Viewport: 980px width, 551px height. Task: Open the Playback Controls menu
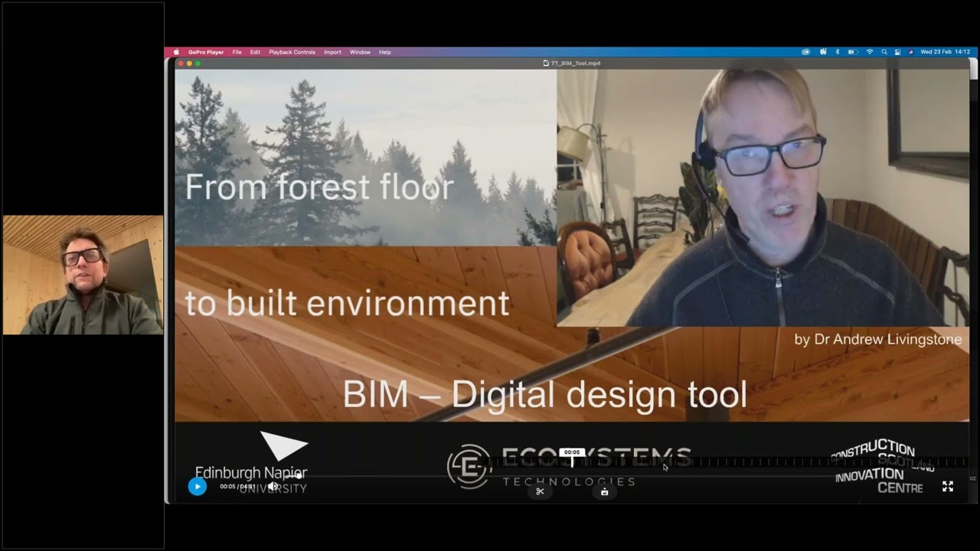pyautogui.click(x=292, y=52)
